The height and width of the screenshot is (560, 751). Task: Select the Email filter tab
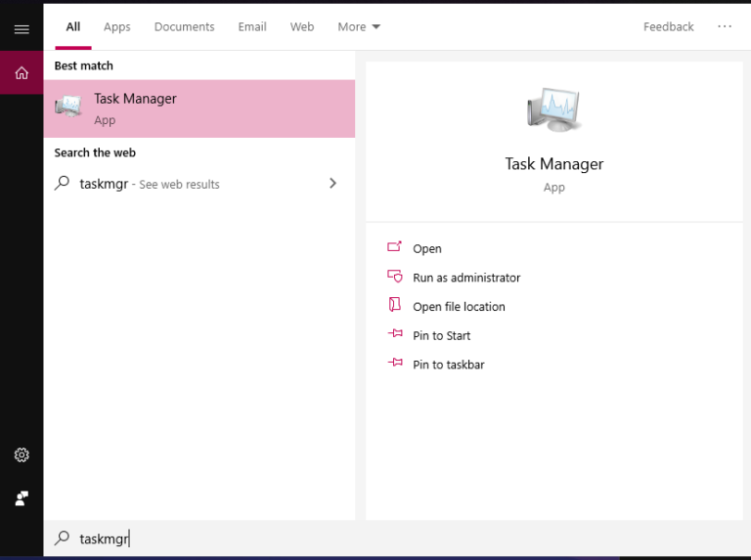(252, 27)
